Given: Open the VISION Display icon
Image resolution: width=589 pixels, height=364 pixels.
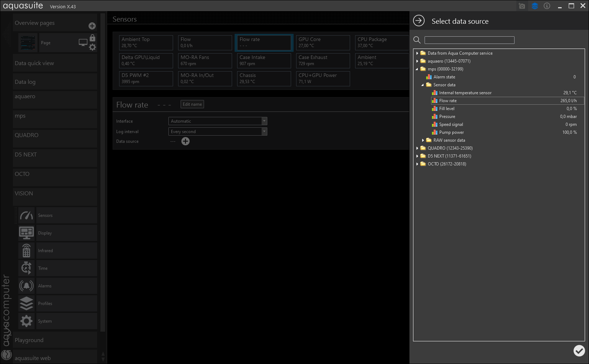Looking at the screenshot, I should [27, 233].
